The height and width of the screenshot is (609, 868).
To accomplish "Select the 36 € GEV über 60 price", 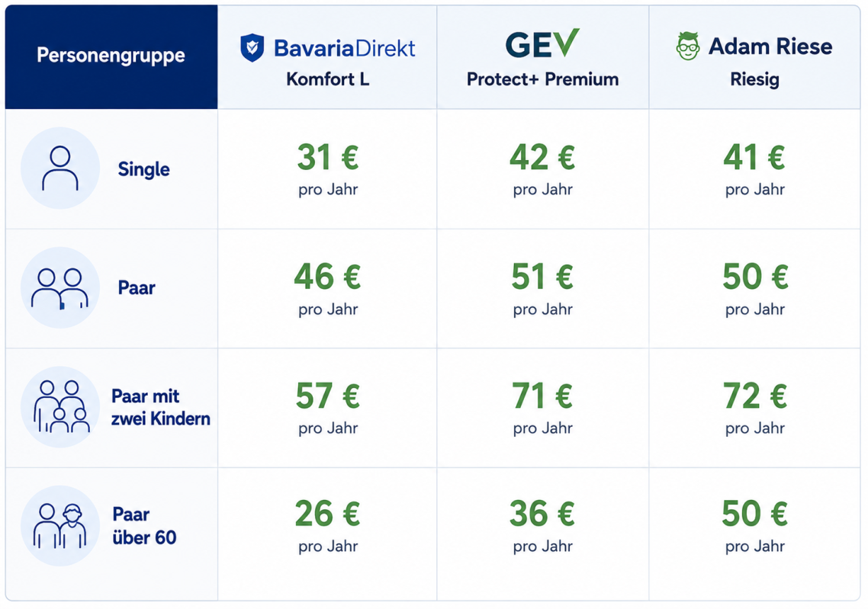I will [x=542, y=514].
